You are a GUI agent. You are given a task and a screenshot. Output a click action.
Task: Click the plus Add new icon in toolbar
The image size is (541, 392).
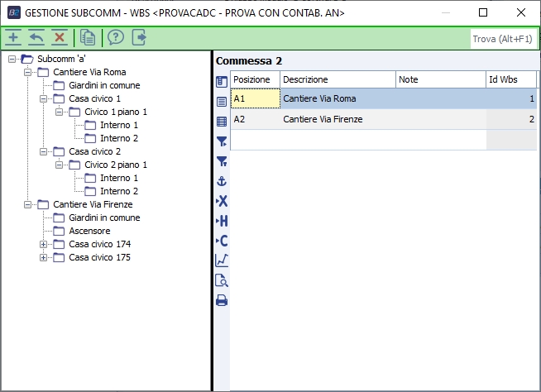pos(13,37)
